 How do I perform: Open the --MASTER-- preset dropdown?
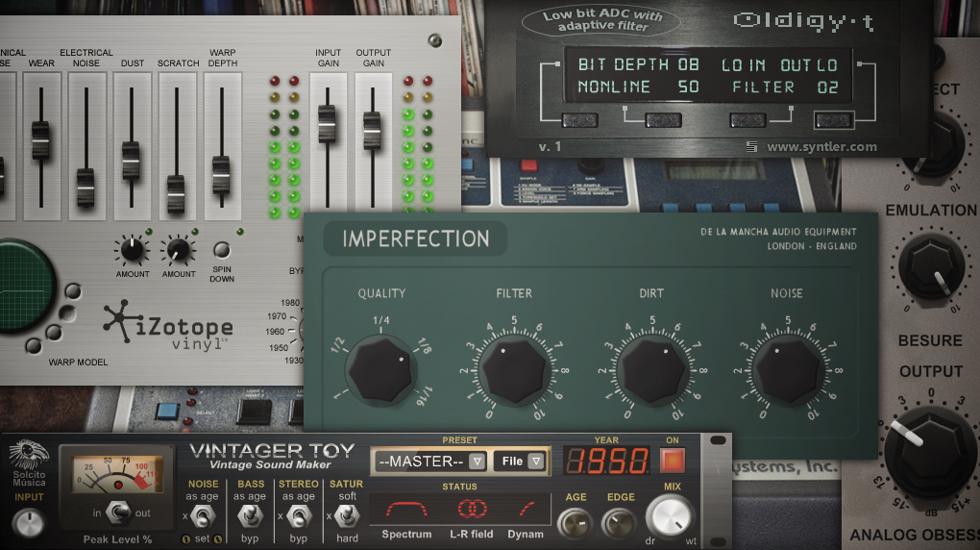431,462
